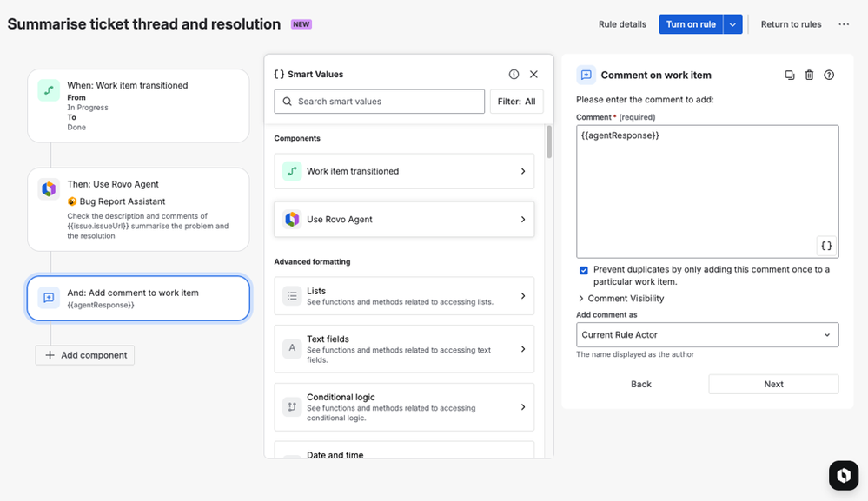Expand the Lists smart values entry

tap(404, 296)
